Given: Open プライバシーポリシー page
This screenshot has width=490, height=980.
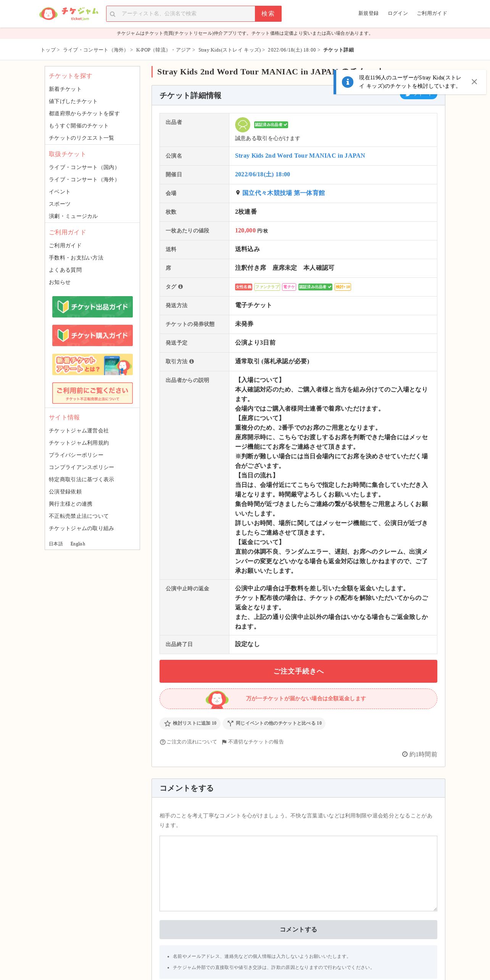Looking at the screenshot, I should (76, 455).
